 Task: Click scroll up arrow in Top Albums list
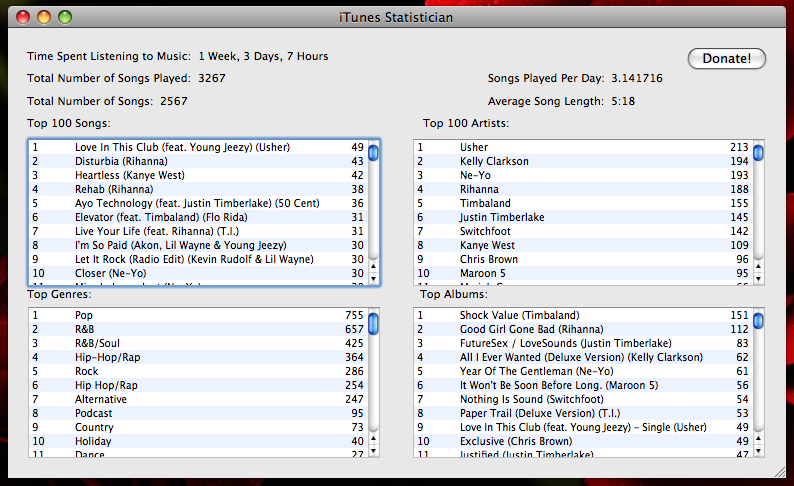(x=758, y=438)
